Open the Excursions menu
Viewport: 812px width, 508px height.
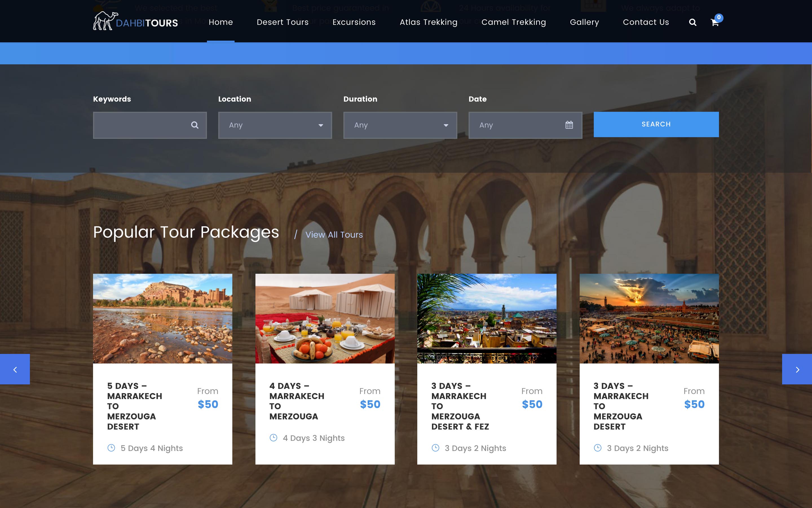tap(354, 22)
